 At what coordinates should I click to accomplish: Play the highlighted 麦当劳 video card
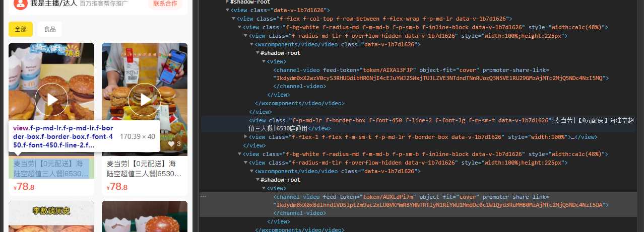51,100
